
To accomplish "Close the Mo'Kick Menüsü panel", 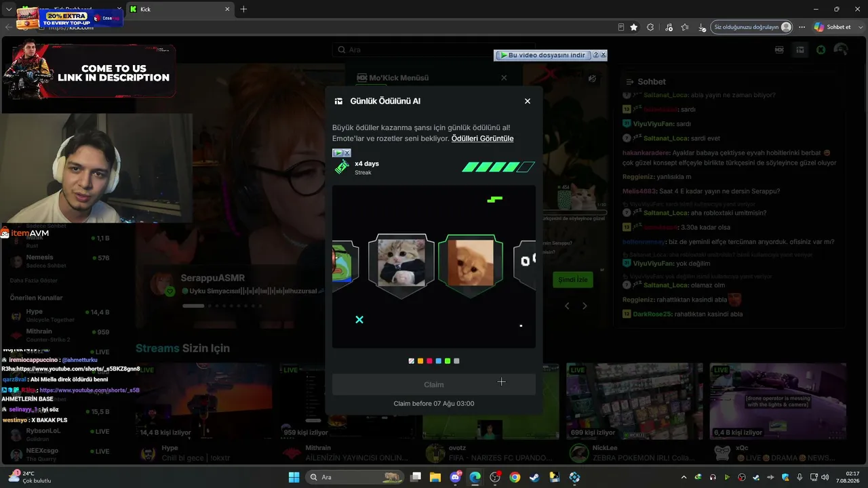I will pos(504,78).
